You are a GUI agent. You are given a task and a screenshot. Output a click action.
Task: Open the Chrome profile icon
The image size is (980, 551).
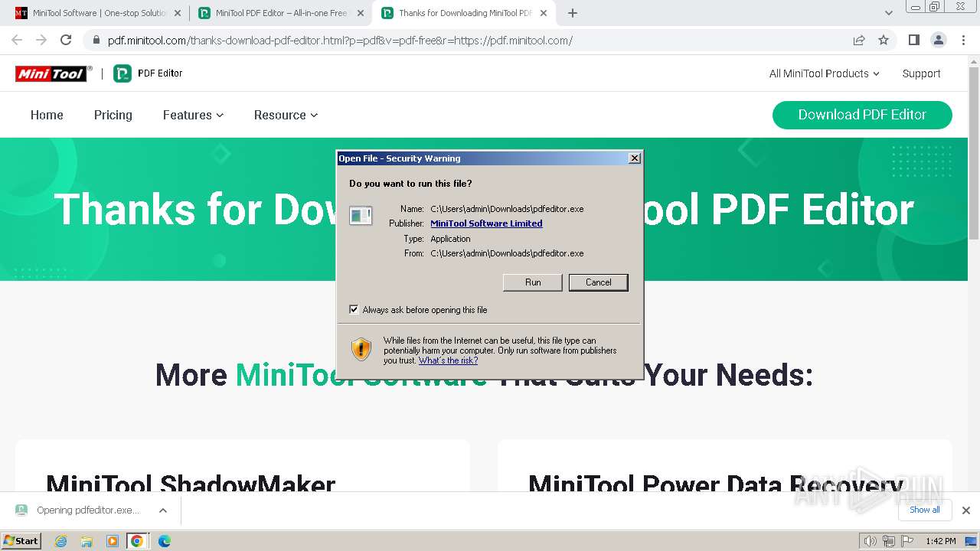click(x=939, y=41)
